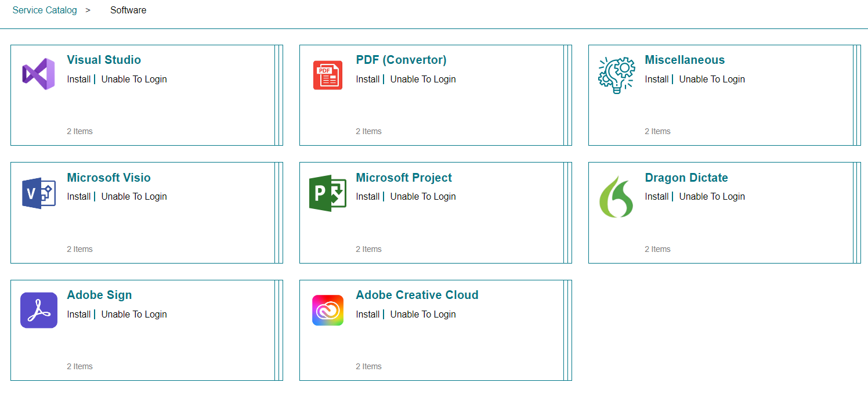This screenshot has height=393, width=868.
Task: Click "2 Items" count in Adobe Creative Cloud card
Action: coord(368,366)
